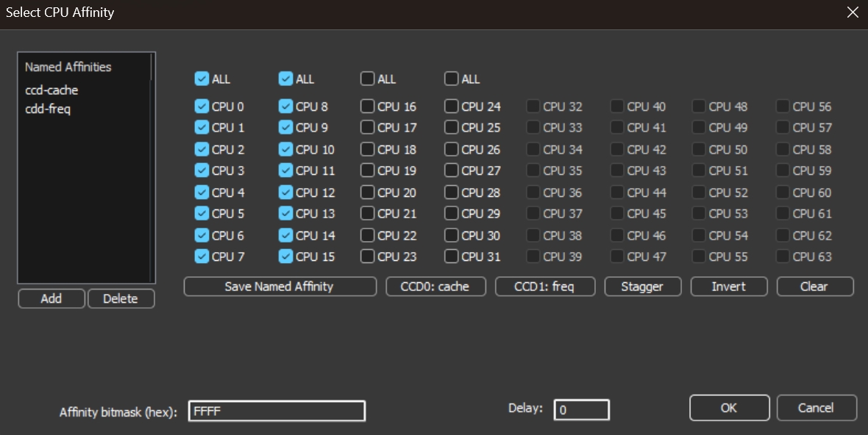Toggle the first ALL column checkbox
868x435 pixels.
tap(202, 79)
